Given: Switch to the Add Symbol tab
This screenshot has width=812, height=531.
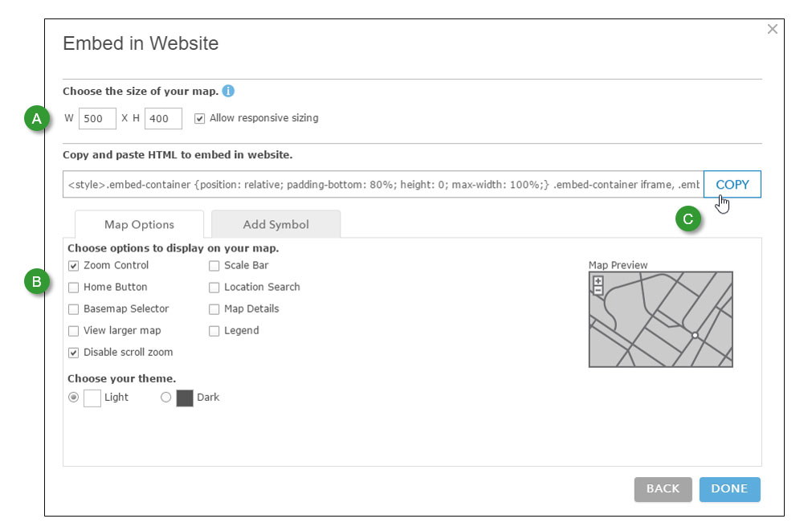Looking at the screenshot, I should point(275,225).
